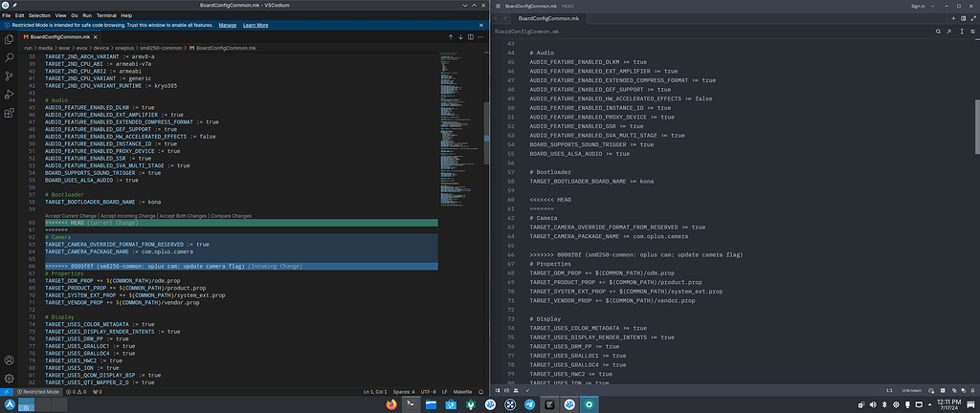
Task: Toggle split view icon in right editor
Action: click(963, 19)
